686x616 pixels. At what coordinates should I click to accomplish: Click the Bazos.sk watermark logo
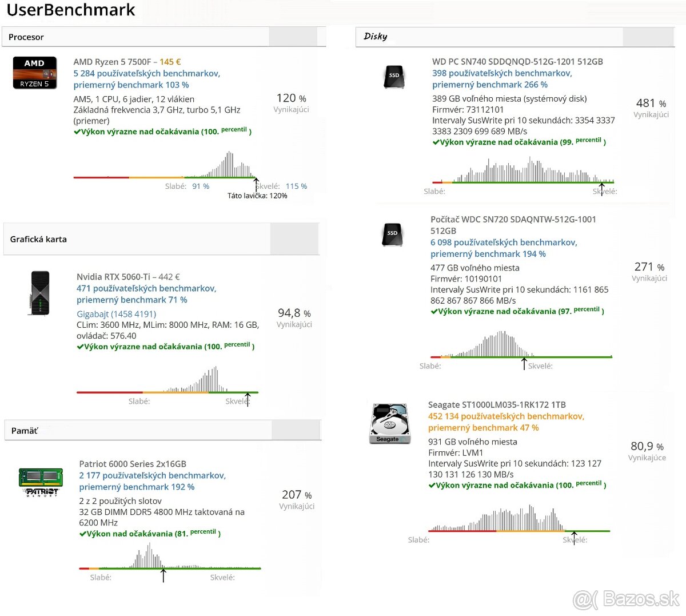[627, 599]
